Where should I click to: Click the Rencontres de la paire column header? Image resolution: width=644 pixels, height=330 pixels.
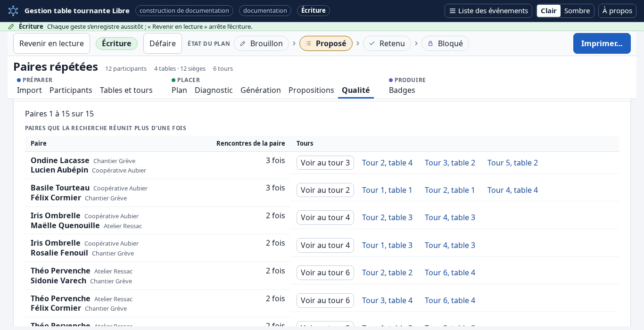click(251, 143)
